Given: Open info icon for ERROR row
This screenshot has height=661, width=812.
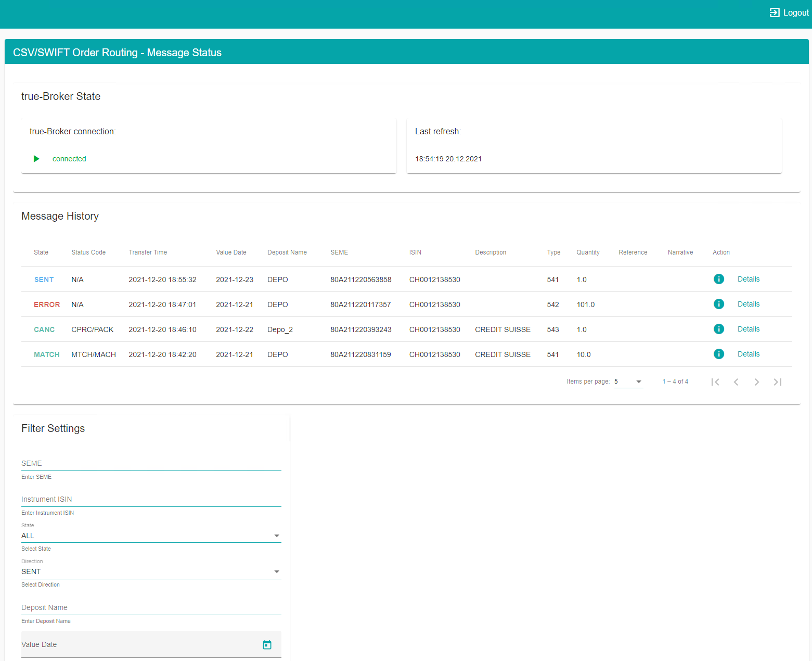Looking at the screenshot, I should pos(719,304).
